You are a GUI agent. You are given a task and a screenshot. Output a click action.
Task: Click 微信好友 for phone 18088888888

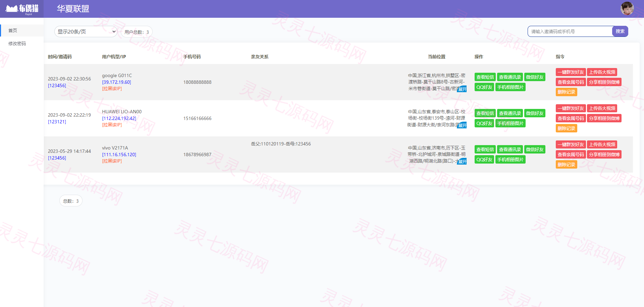click(x=535, y=77)
